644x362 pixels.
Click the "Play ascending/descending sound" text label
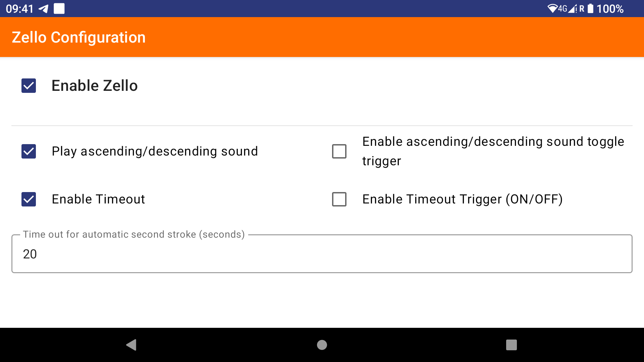point(155,151)
